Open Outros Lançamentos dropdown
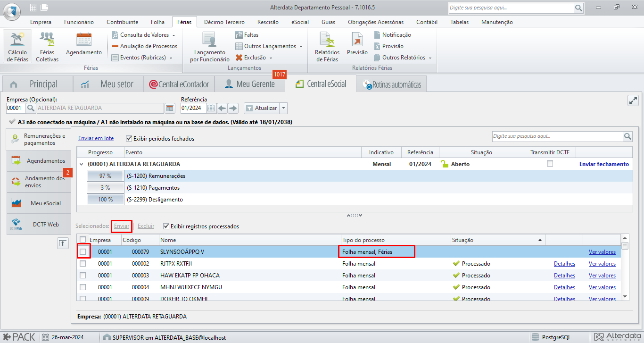 [x=269, y=46]
